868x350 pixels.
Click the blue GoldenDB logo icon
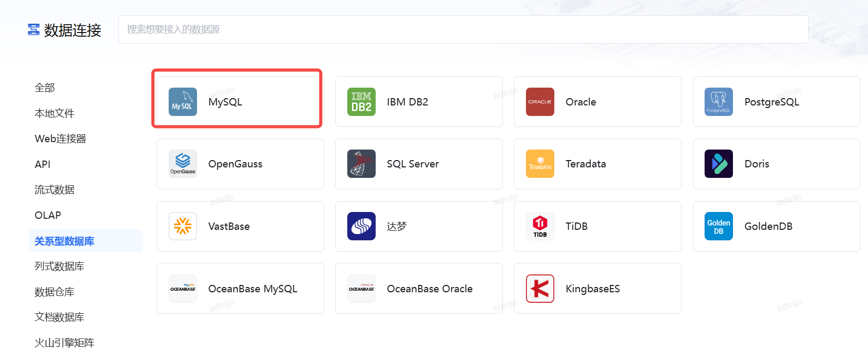[719, 226]
